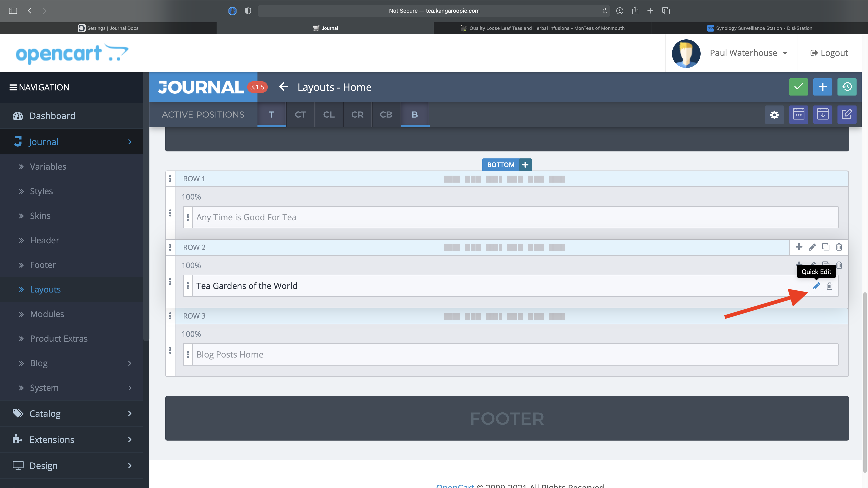Screen dimensions: 868x488
Task: Click the Logout link
Action: pos(829,53)
